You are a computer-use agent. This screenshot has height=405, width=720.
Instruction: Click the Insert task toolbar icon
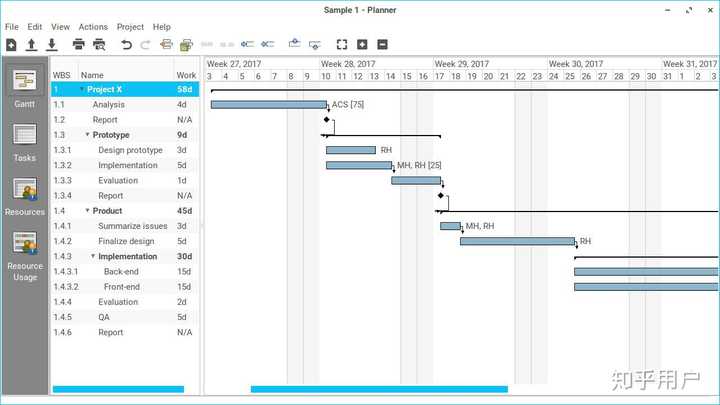(x=166, y=45)
